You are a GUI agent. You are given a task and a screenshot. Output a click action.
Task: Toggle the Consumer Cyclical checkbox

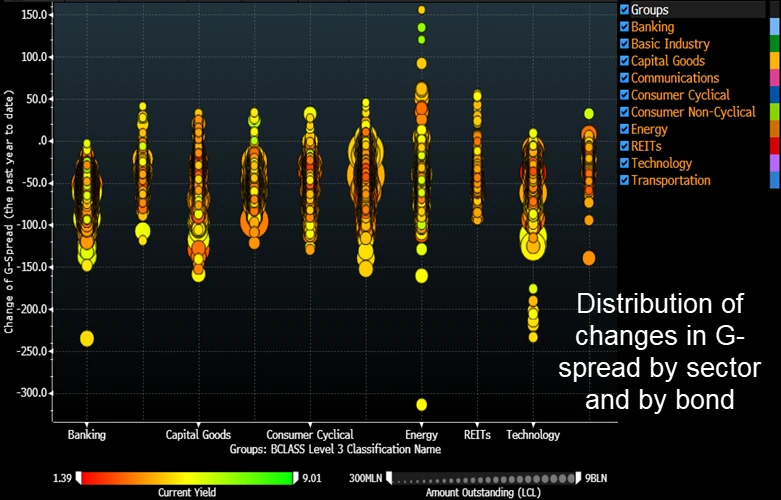(624, 95)
